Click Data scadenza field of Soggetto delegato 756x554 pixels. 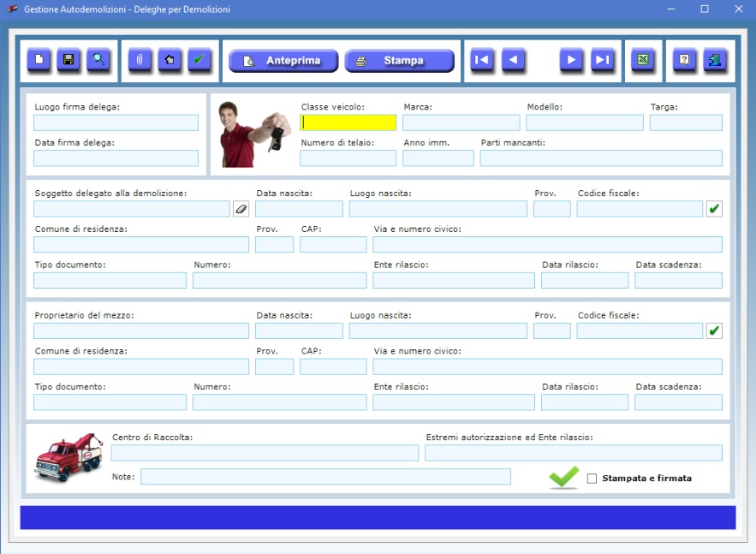tap(678, 280)
